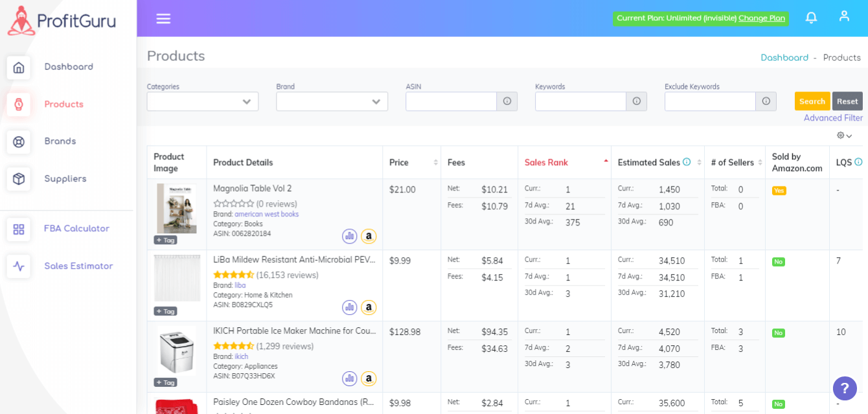Open Advanced Filter link

pyautogui.click(x=833, y=118)
